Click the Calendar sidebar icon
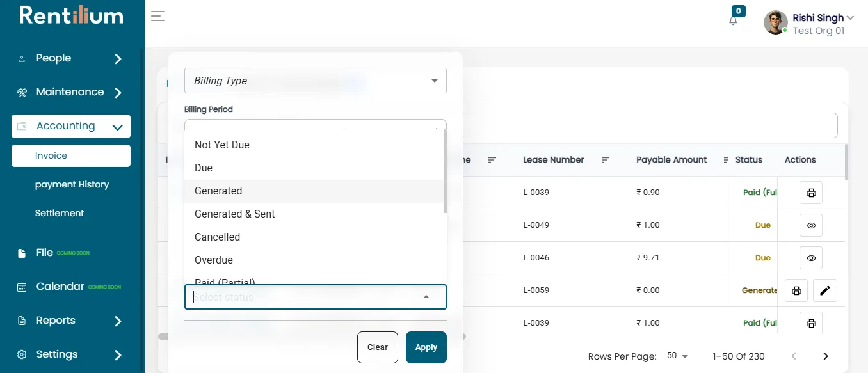 click(x=22, y=287)
